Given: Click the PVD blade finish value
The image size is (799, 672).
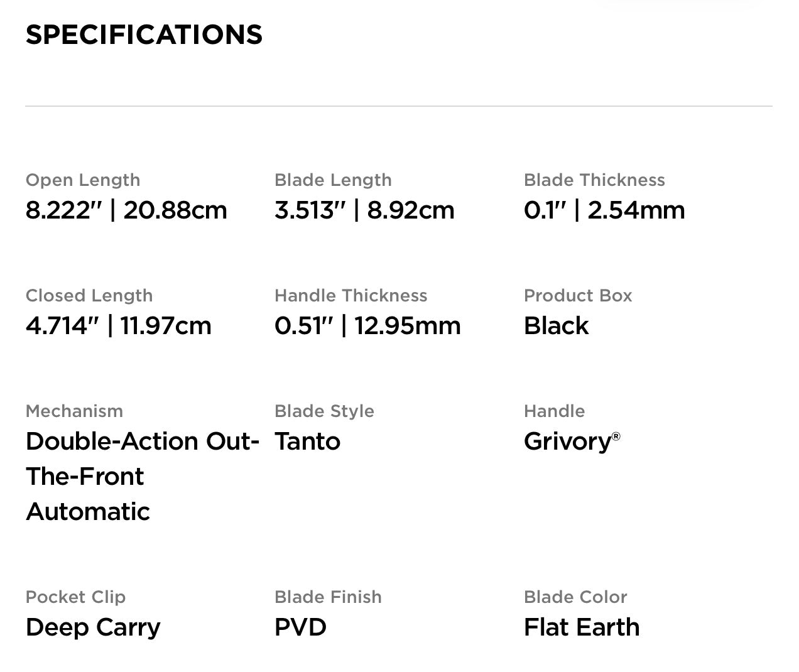Looking at the screenshot, I should click(300, 627).
